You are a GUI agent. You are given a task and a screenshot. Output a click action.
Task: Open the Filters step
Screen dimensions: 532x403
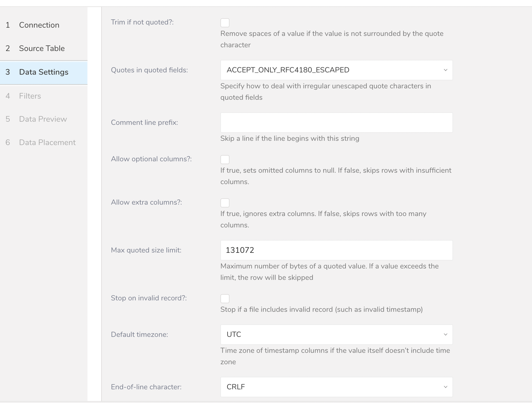[x=30, y=96]
